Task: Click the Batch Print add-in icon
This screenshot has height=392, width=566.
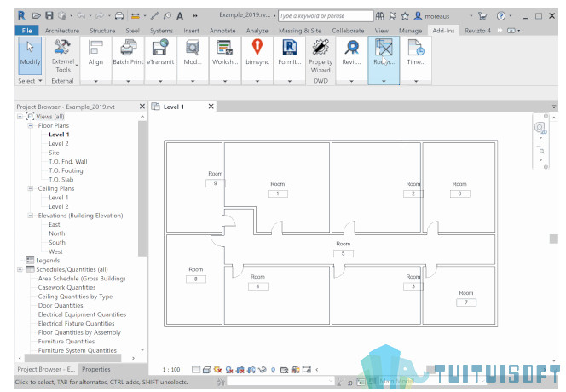Action: pyautogui.click(x=128, y=49)
